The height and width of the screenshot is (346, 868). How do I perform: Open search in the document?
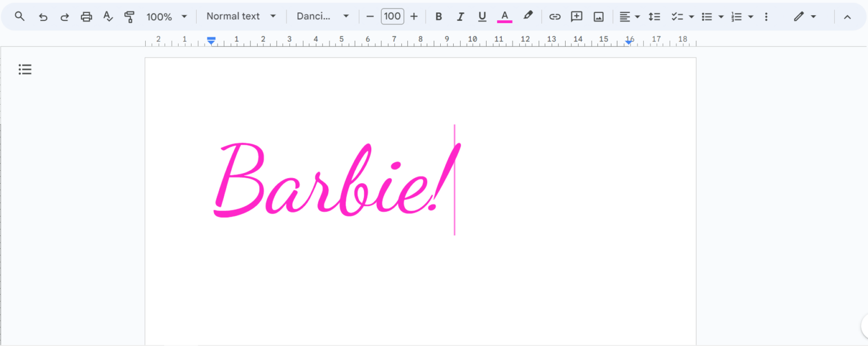(x=19, y=16)
